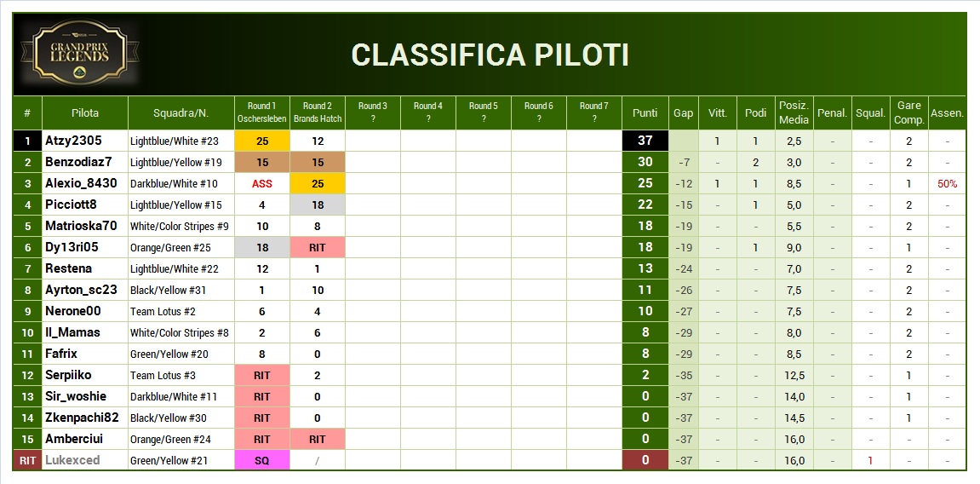The image size is (980, 484).
Task: Click driver name Benzodiaz7
Action: click(x=78, y=162)
